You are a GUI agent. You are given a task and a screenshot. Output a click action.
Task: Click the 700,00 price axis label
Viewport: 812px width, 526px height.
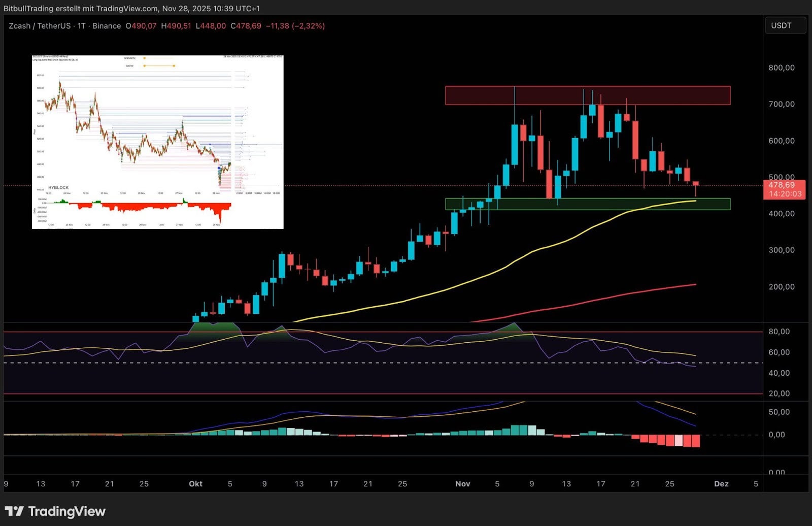coord(781,104)
